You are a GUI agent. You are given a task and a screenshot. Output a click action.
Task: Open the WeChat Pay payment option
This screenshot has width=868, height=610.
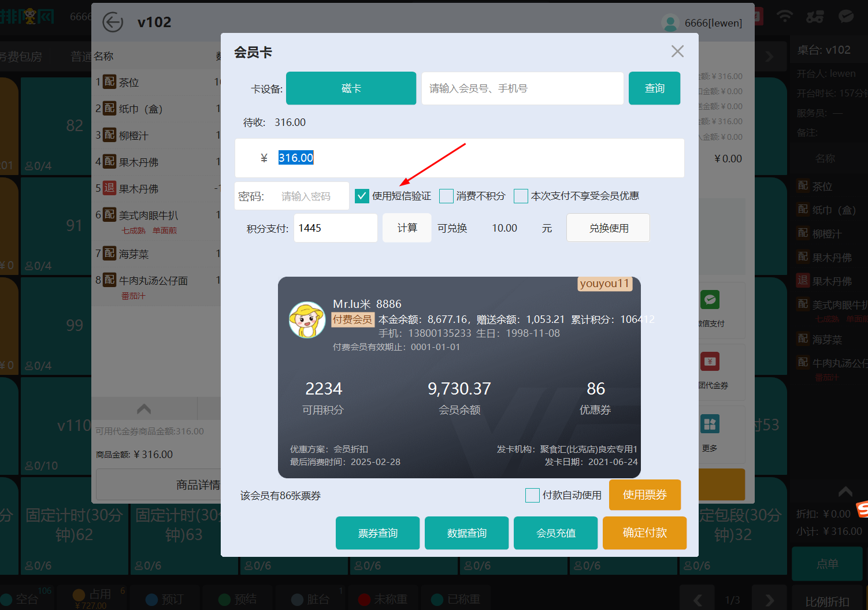pyautogui.click(x=710, y=300)
